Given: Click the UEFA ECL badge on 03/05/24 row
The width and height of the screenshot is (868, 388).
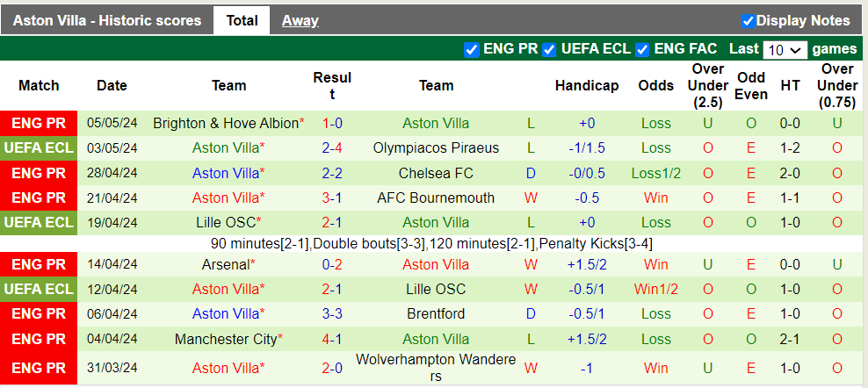Looking at the screenshot, I should tap(39, 148).
